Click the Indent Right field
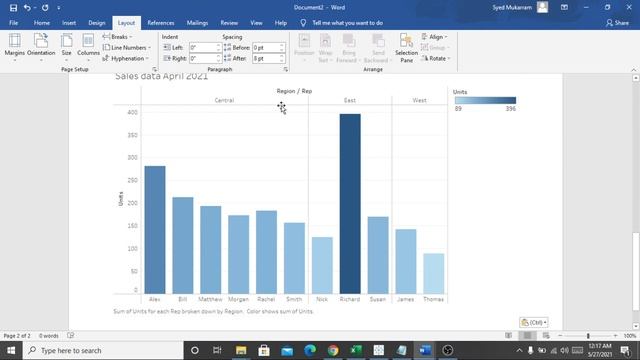Image resolution: width=640 pixels, height=360 pixels. 202,58
